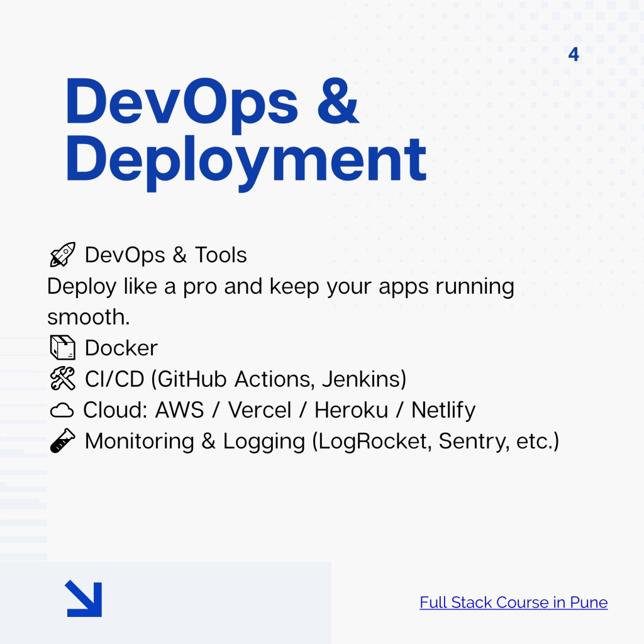Click the blue diagonal arrow icon
Viewport: 644px width, 644px height.
coord(84,599)
